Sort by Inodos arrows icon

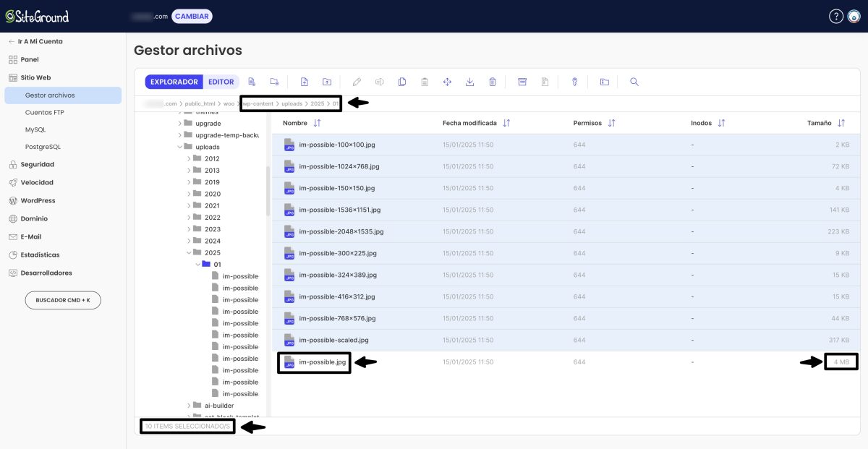coord(721,123)
